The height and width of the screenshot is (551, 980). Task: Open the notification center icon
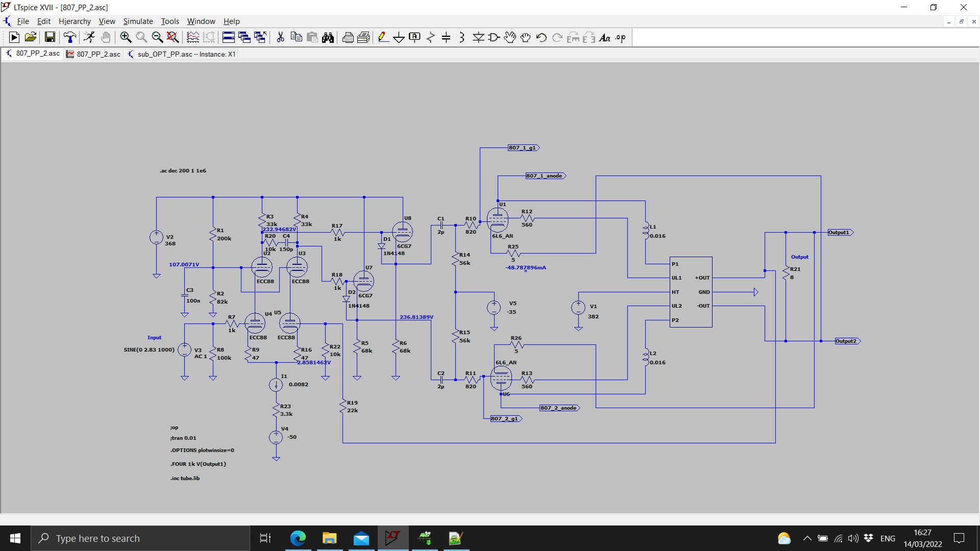[959, 538]
